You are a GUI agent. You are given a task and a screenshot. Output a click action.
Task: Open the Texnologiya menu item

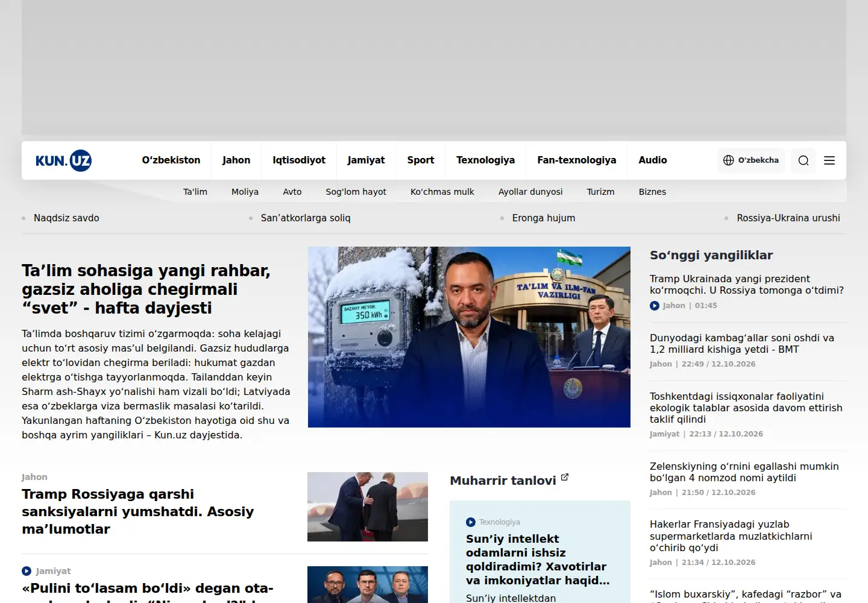coord(486,160)
